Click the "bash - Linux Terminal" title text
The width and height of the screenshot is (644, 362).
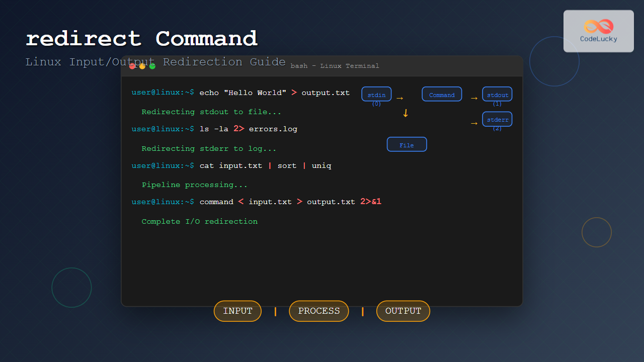pyautogui.click(x=335, y=66)
